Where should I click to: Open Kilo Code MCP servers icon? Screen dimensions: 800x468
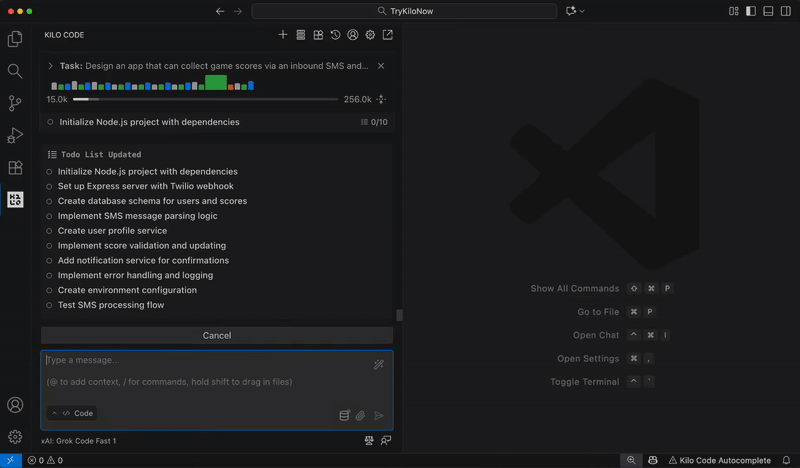pos(301,35)
